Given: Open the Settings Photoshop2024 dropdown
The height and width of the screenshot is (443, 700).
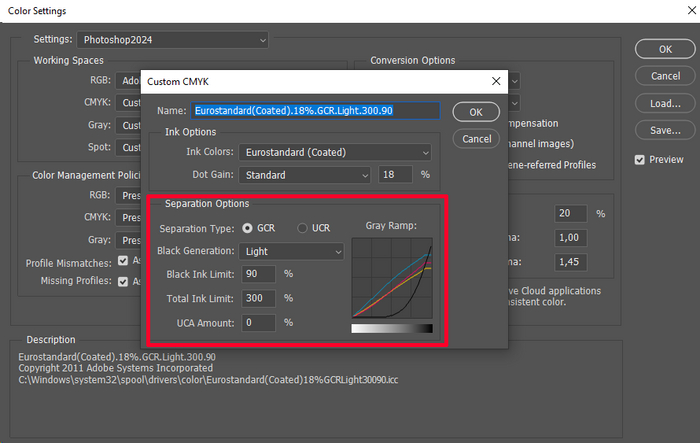Looking at the screenshot, I should (x=172, y=40).
